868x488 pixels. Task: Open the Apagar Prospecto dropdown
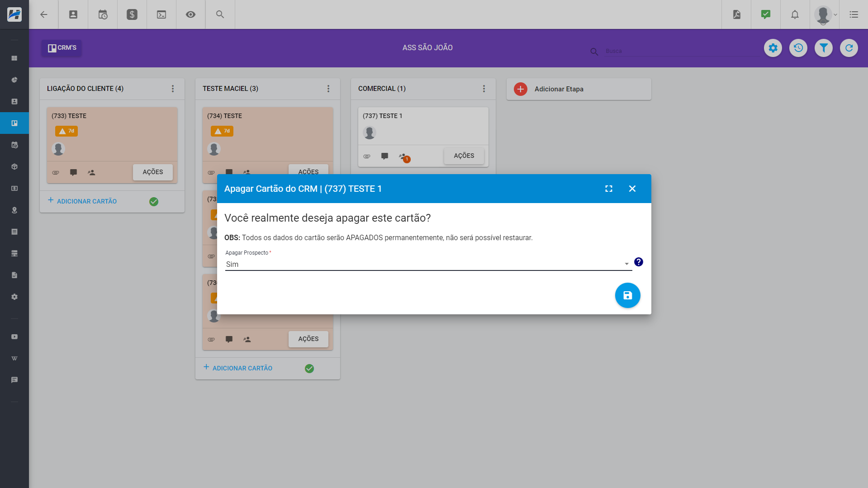[x=428, y=264]
